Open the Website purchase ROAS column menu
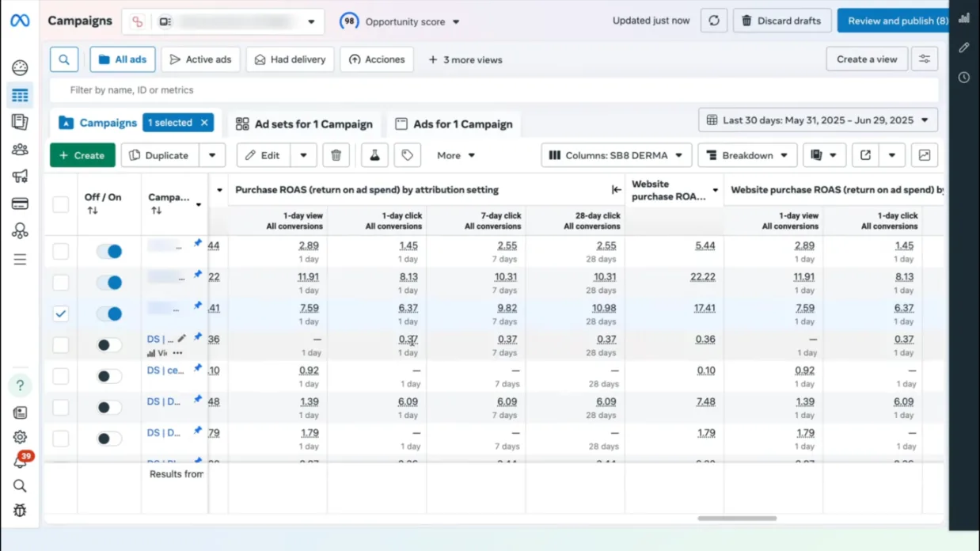The width and height of the screenshot is (980, 551). click(715, 190)
